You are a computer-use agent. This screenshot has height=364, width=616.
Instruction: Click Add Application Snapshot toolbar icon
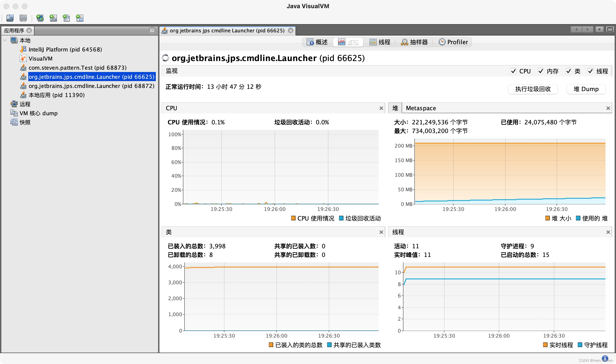click(80, 18)
